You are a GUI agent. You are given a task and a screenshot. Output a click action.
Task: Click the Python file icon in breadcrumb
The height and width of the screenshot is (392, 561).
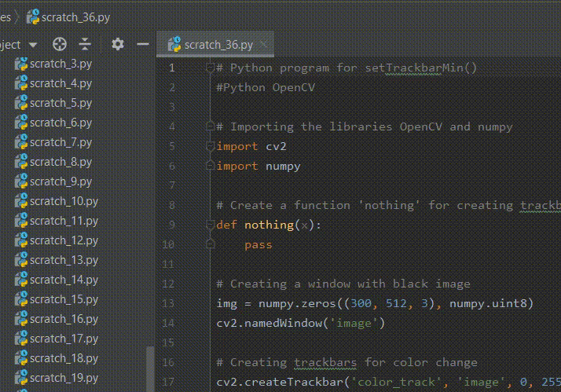pos(33,16)
